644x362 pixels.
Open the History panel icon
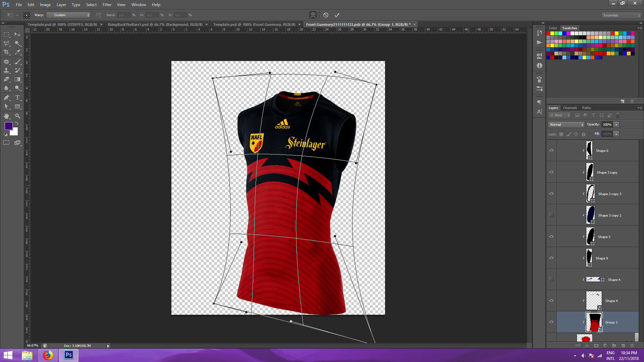pyautogui.click(x=539, y=33)
